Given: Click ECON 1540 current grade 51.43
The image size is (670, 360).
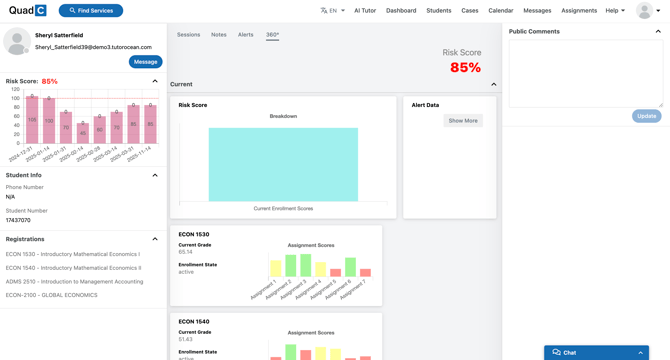Looking at the screenshot, I should 185,339.
